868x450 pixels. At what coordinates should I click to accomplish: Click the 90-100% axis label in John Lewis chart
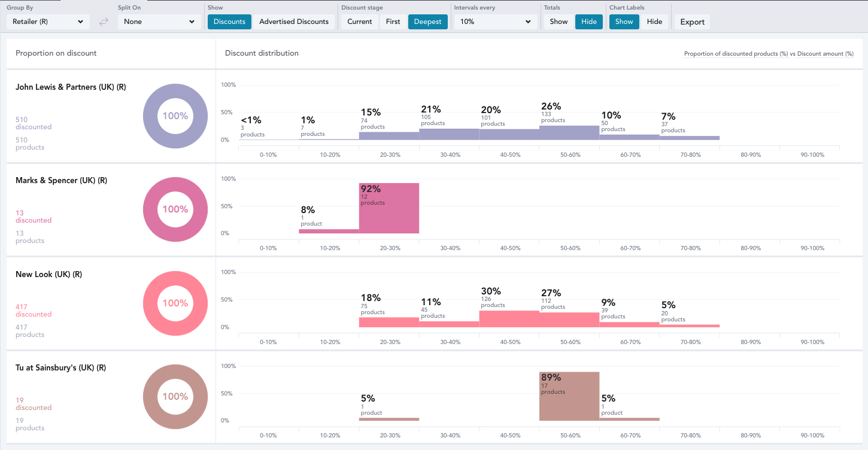coord(812,155)
